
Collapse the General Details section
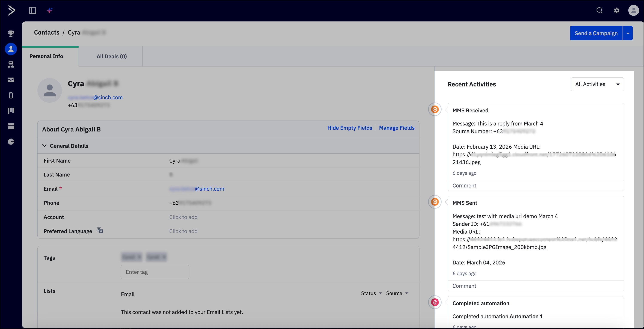(44, 146)
